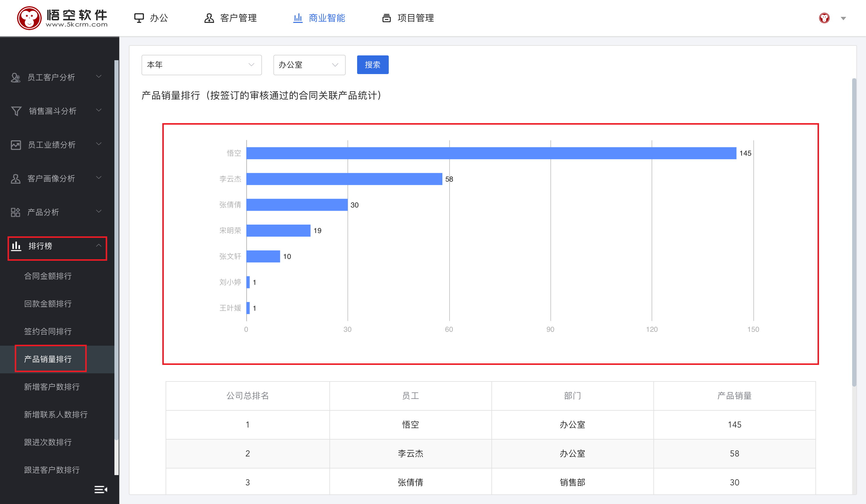The image size is (866, 504).
Task: Switch to the 客户管理 top tab
Action: click(x=231, y=18)
